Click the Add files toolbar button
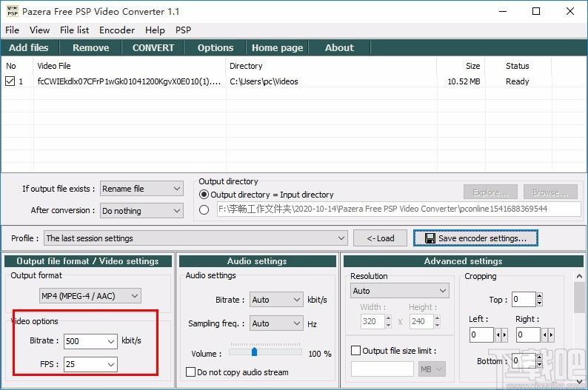Viewport: 588px width, 390px height. tap(29, 48)
